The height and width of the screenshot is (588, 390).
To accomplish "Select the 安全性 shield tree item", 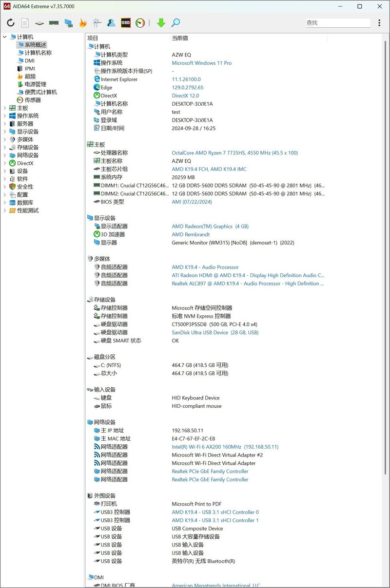I will pyautogui.click(x=21, y=187).
